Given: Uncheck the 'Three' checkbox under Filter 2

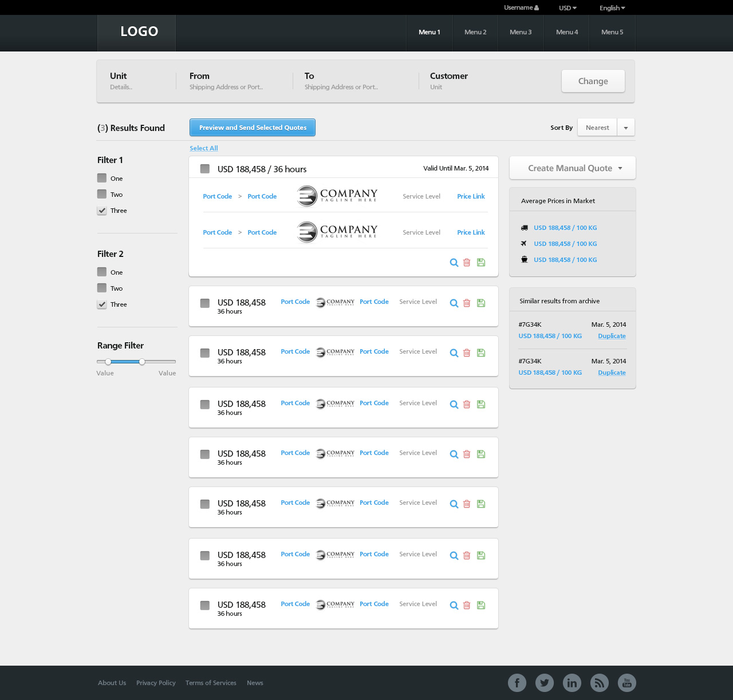Looking at the screenshot, I should point(102,304).
